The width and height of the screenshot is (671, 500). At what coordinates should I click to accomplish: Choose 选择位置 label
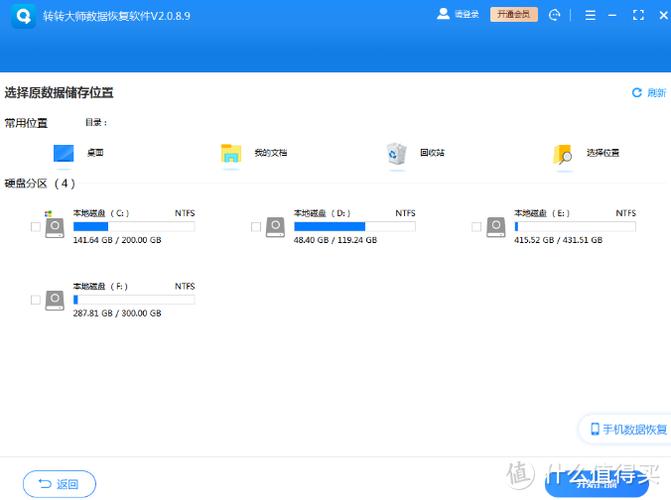pyautogui.click(x=603, y=153)
